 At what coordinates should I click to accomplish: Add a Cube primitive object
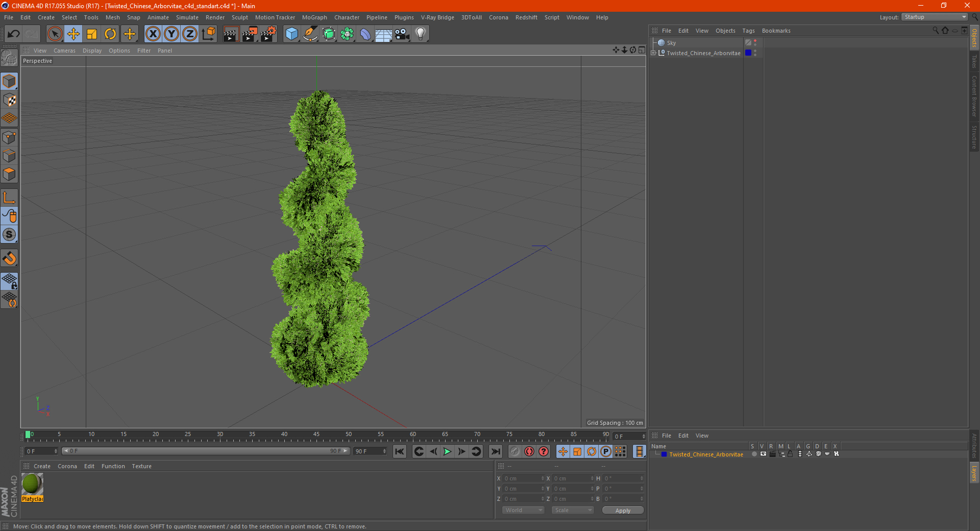click(291, 34)
